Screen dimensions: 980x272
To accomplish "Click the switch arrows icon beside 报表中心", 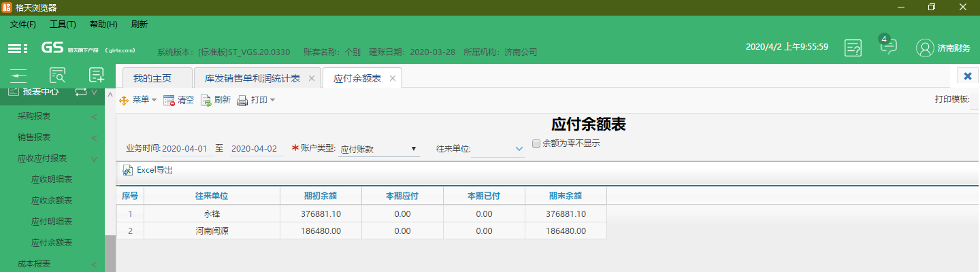I will pyautogui.click(x=81, y=91).
